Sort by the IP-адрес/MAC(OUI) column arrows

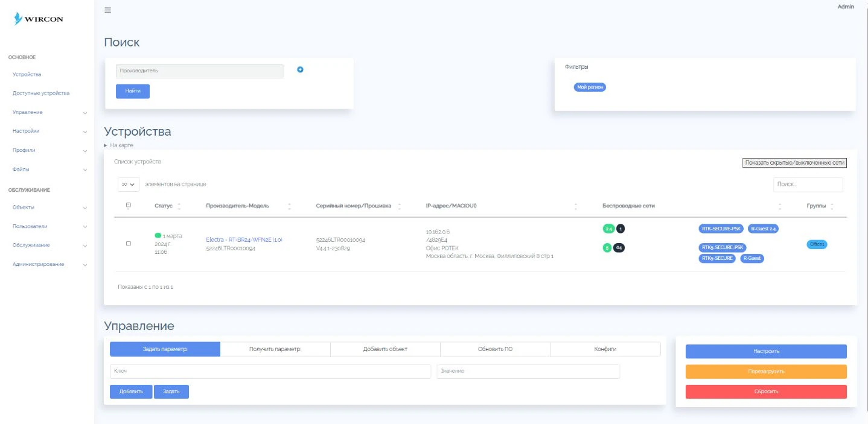click(x=576, y=206)
